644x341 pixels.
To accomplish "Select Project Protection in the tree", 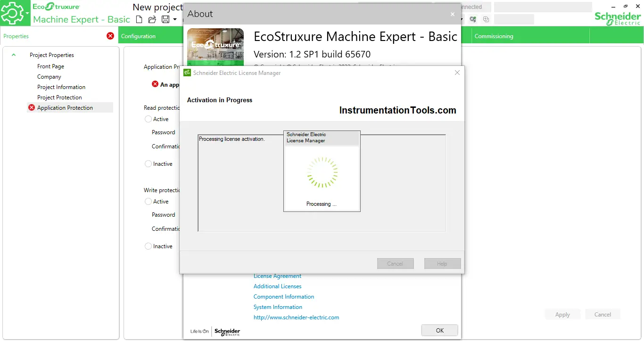I will 59,97.
